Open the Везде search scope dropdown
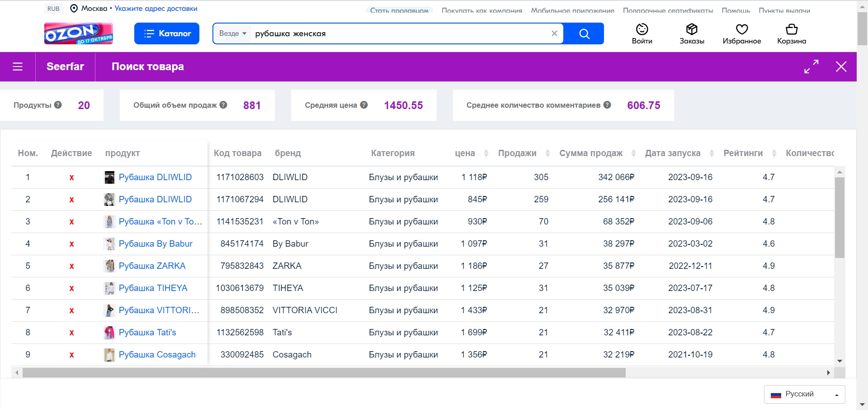The height and width of the screenshot is (410, 868). click(233, 33)
